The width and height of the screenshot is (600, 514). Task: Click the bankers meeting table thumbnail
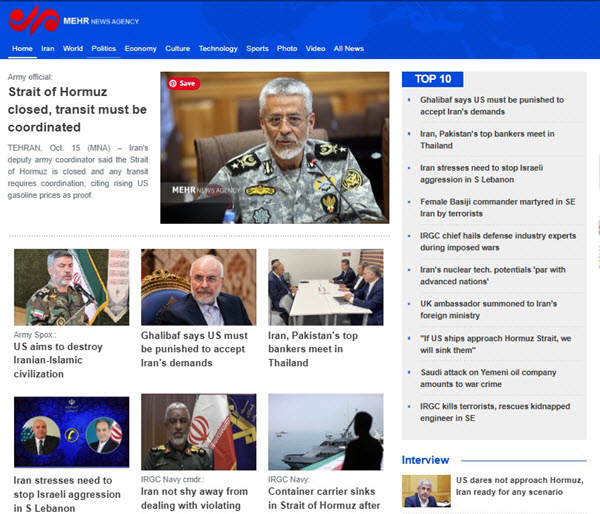point(326,287)
